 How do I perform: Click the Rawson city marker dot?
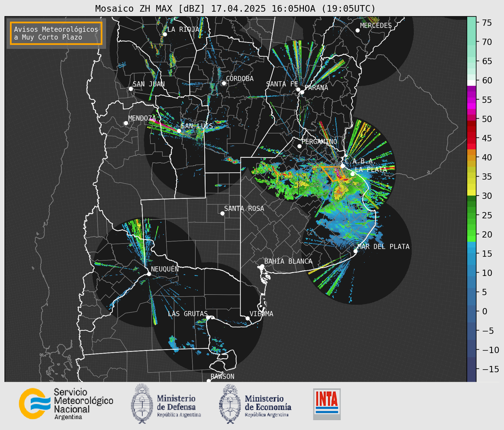click(209, 381)
